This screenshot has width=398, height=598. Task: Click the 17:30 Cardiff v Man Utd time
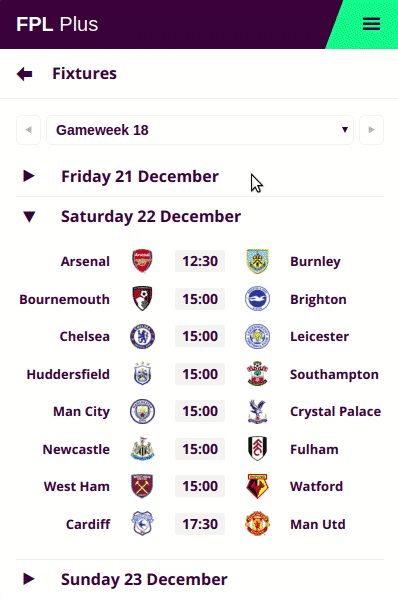200,524
